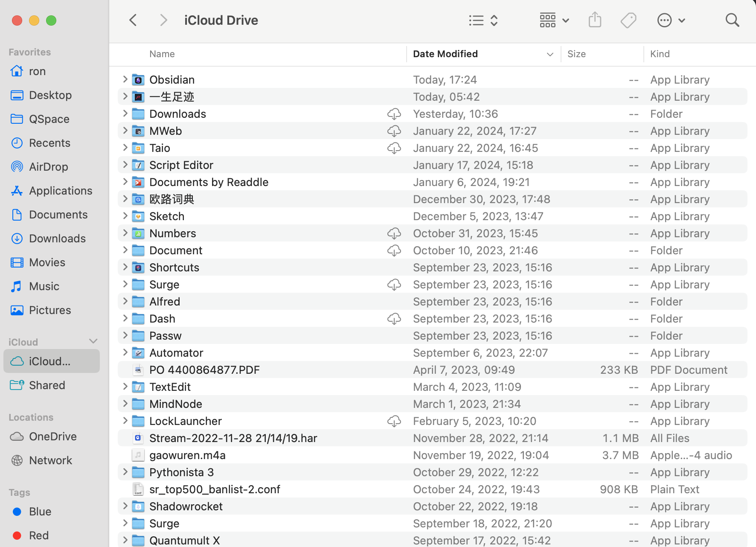
Task: Expand the Downloads folder row in the file list
Action: point(125,113)
